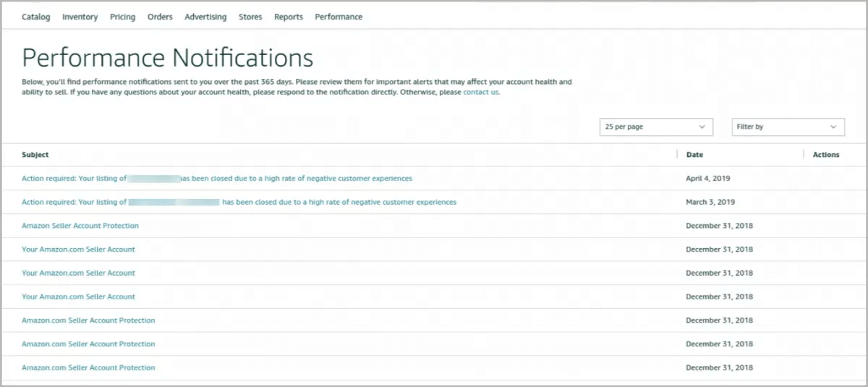Open the Advertising menu
The height and width of the screenshot is (387, 868).
tap(205, 17)
